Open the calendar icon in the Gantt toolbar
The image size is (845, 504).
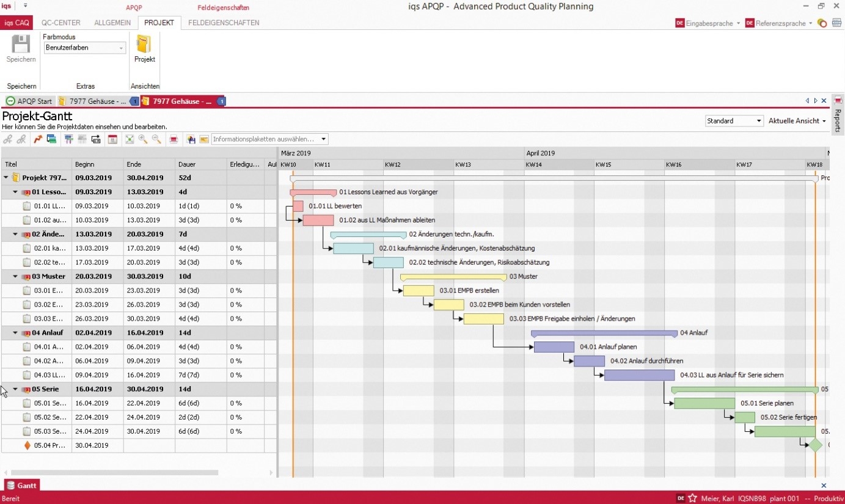pyautogui.click(x=112, y=139)
